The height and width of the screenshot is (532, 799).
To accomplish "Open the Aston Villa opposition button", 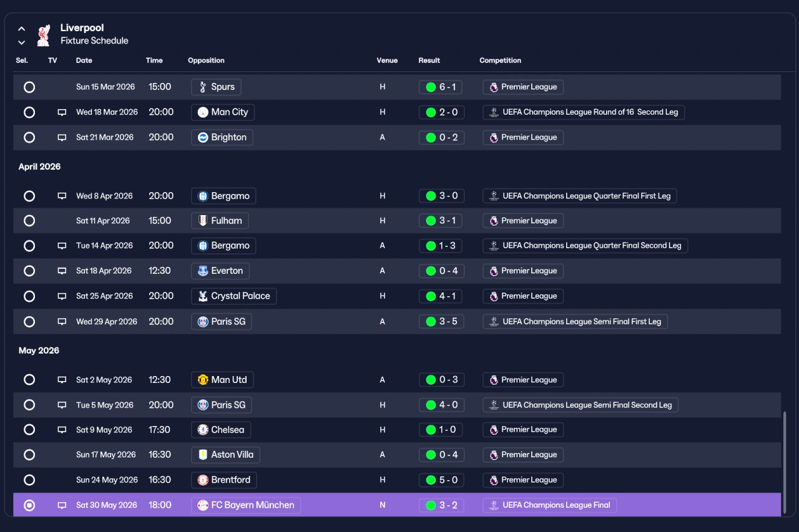I will [x=225, y=455].
